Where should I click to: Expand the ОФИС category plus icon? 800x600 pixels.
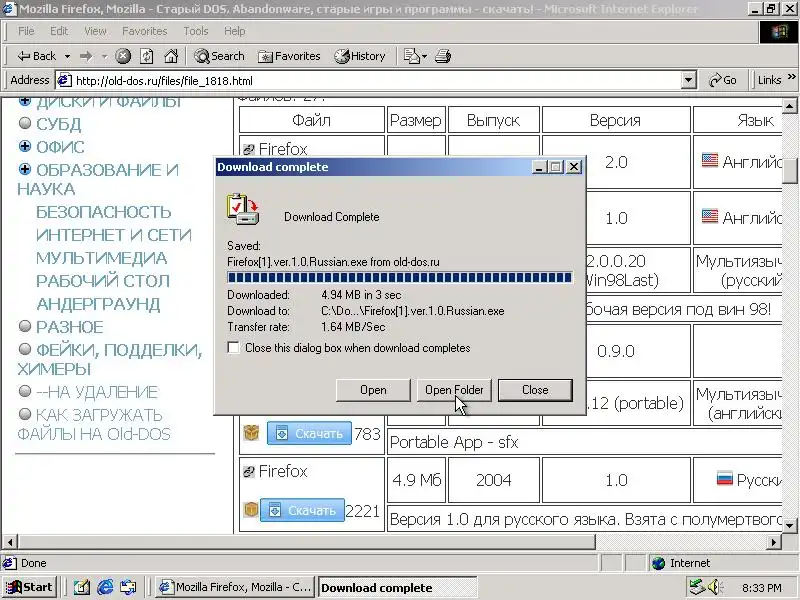[x=24, y=146]
